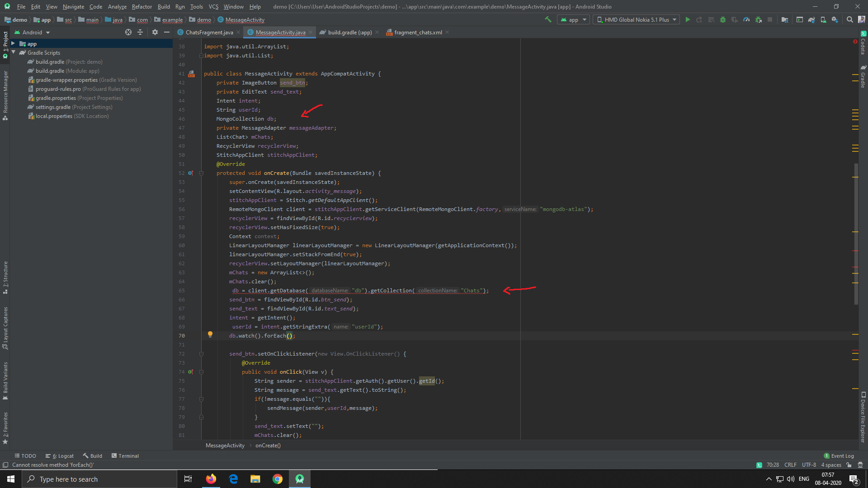Toggle fold marker at setOnClickListener line
The width and height of the screenshot is (868, 488).
pyautogui.click(x=201, y=354)
